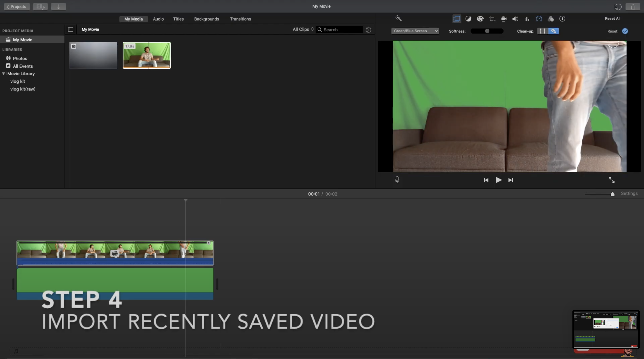Open the volume adjustment icon
The height and width of the screenshot is (359, 644).
[515, 19]
